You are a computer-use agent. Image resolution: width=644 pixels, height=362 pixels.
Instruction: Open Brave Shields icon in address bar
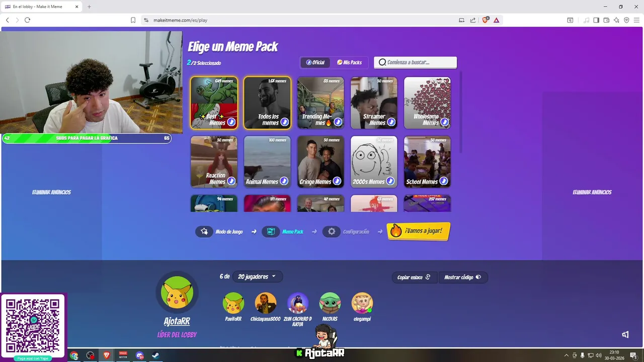[485, 20]
